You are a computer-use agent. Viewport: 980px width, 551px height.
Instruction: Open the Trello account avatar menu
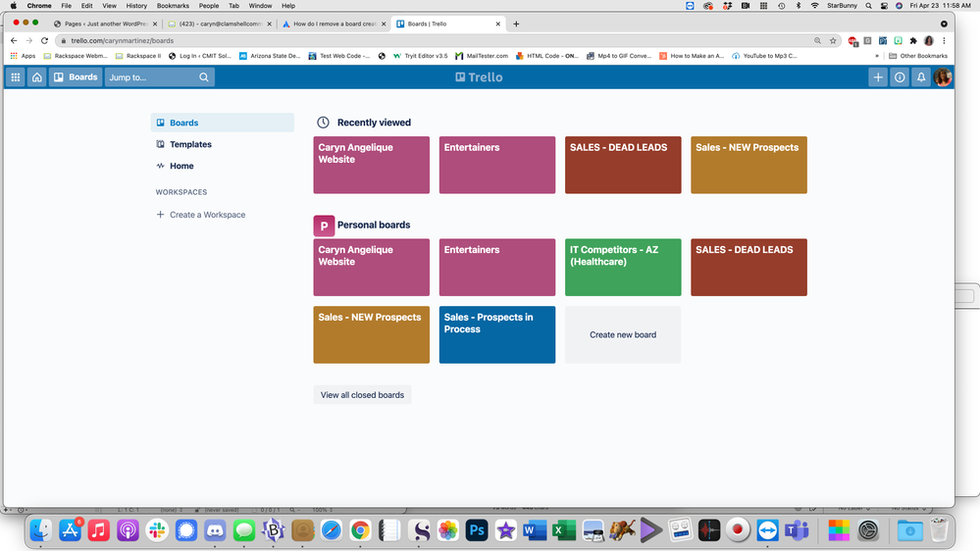943,77
